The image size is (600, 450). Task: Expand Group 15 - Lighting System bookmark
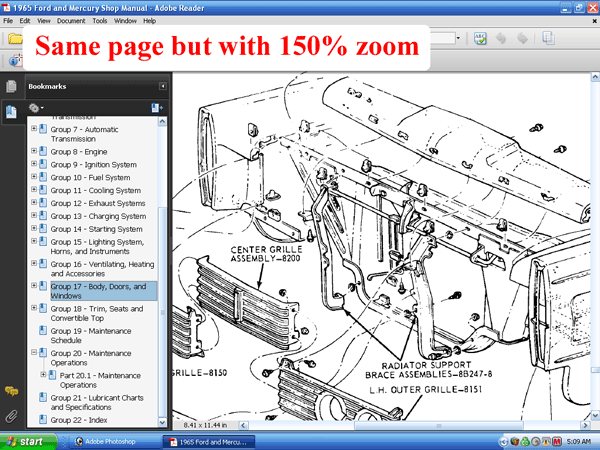click(34, 241)
